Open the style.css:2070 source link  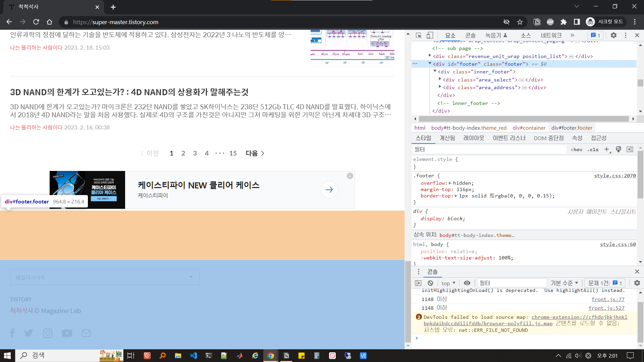(614, 176)
